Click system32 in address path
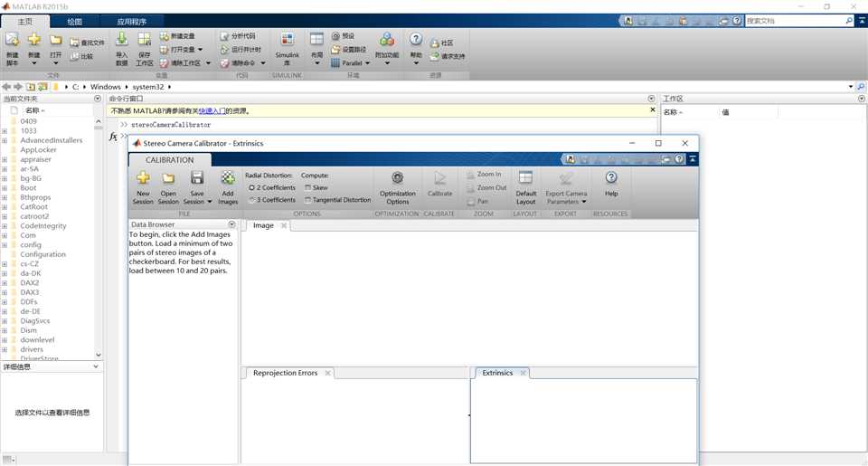868x466 pixels. (x=147, y=87)
